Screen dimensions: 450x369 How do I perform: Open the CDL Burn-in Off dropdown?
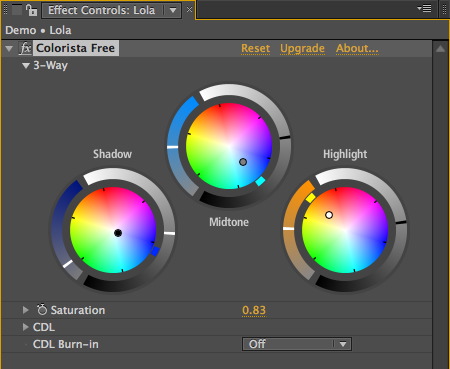[x=297, y=344]
